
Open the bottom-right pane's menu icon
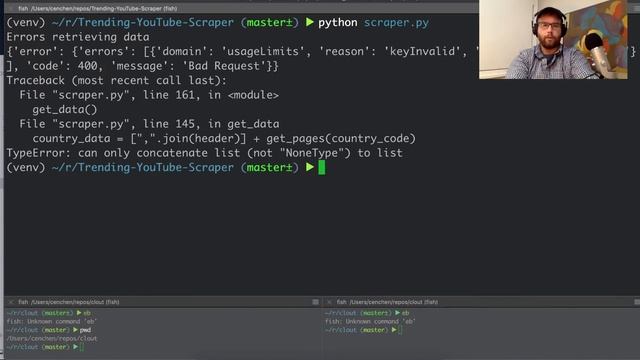tap(637, 302)
